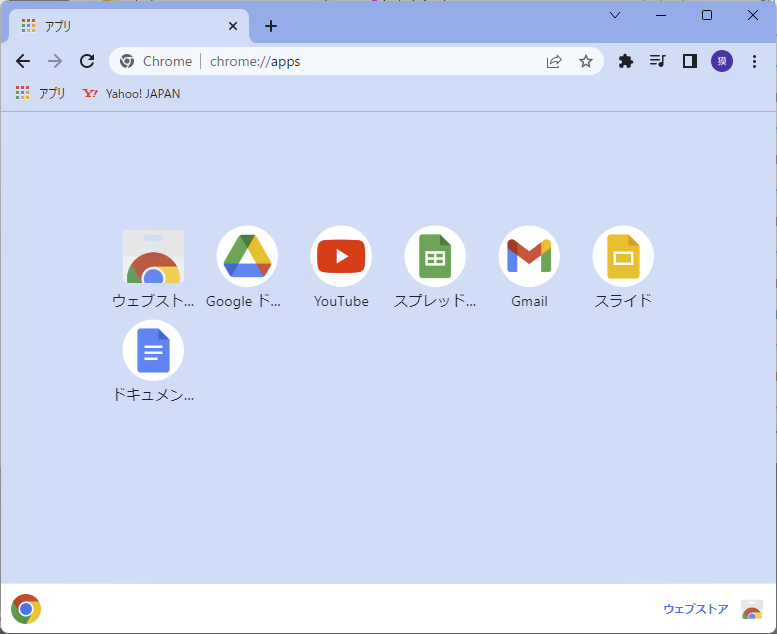Screen dimensions: 777x634
Task: Click the ウェブストア link at bottom right
Action: tap(696, 609)
